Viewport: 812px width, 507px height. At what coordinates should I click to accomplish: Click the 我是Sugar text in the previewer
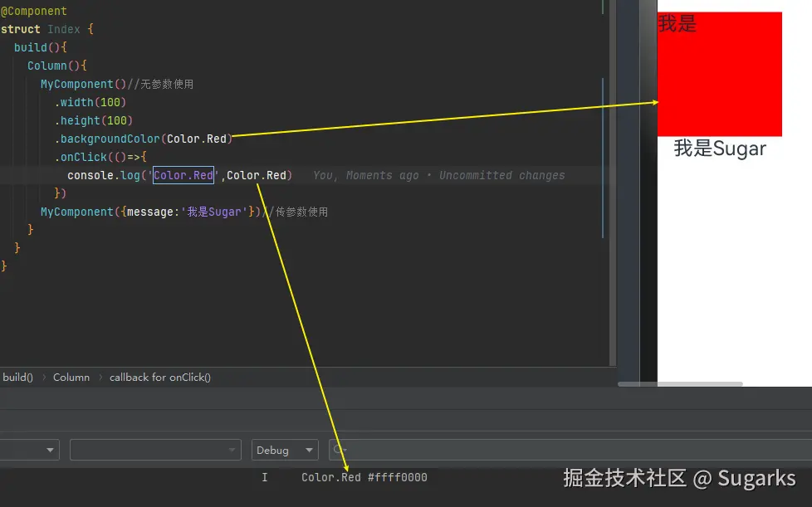720,149
